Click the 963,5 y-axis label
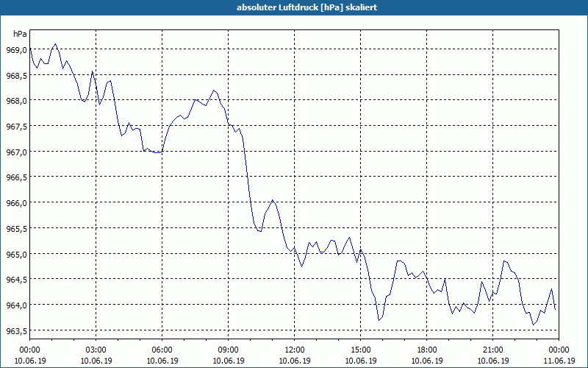 [17, 331]
